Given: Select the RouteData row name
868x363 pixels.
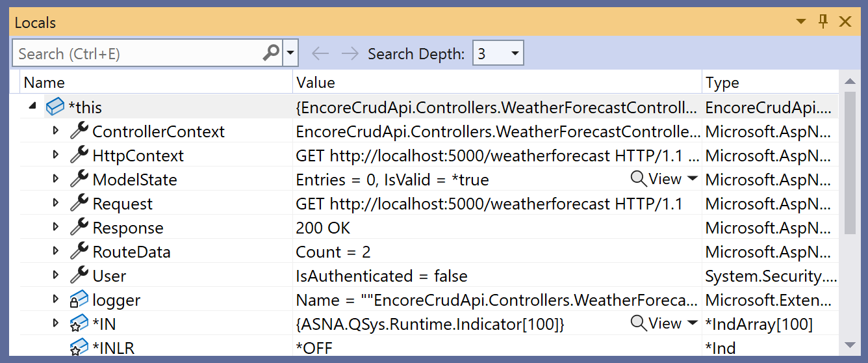Looking at the screenshot, I should click(x=131, y=252).
